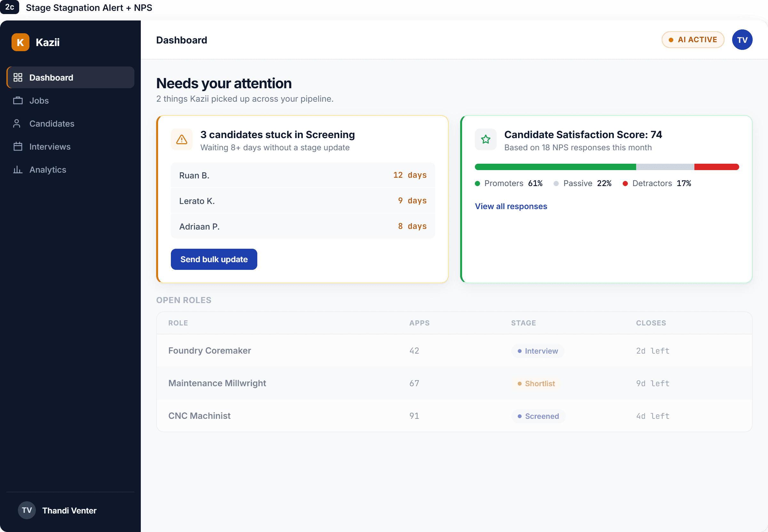Select the Dashboard grid icon in the sidebar
Image resolution: width=768 pixels, height=532 pixels.
click(x=18, y=77)
